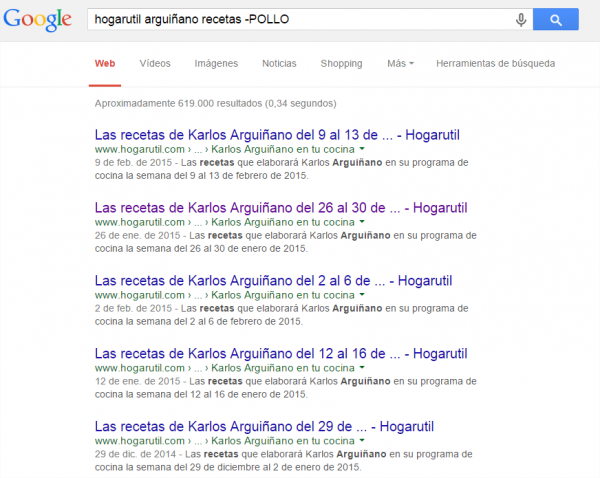This screenshot has height=478, width=600.
Task: Expand the arrow next to third result's URL
Action: coord(362,295)
